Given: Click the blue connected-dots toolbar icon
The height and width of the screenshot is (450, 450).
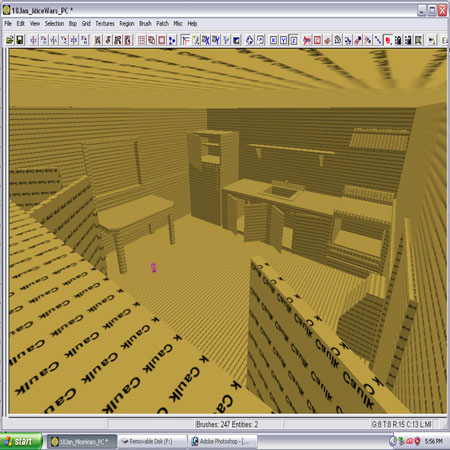Looking at the screenshot, I should coord(172,40).
